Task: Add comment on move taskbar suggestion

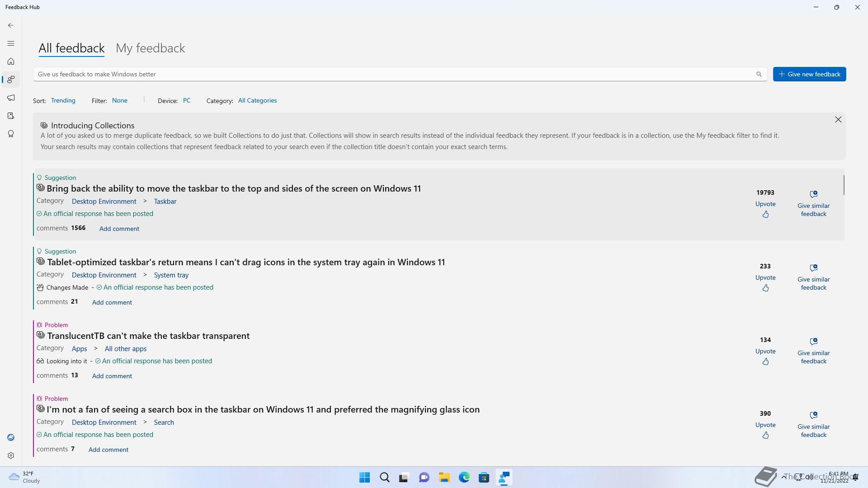Action: [119, 229]
